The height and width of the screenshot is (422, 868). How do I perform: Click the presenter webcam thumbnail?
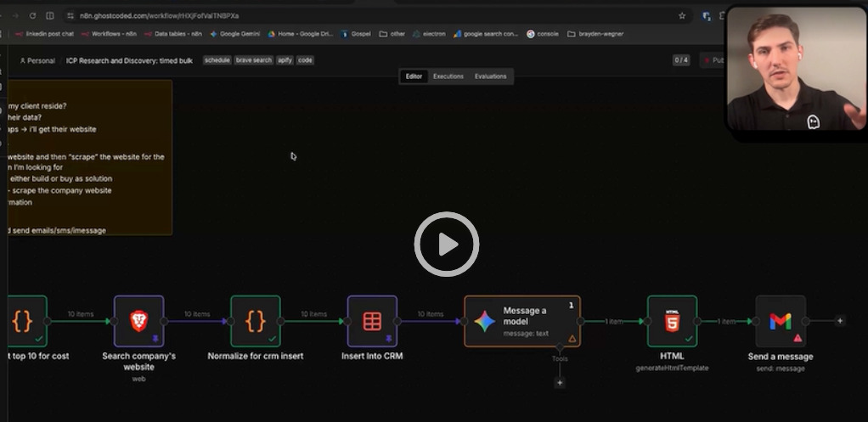tap(797, 69)
